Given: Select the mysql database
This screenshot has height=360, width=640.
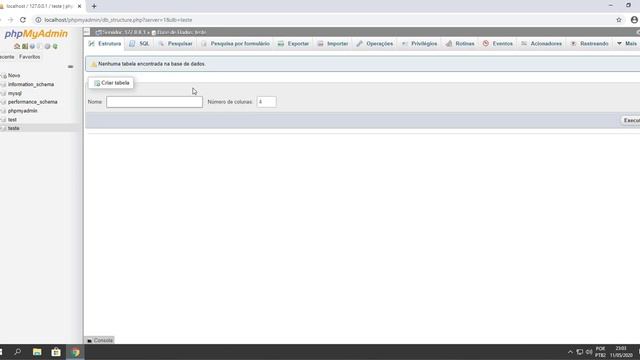Looking at the screenshot, I should point(15,93).
